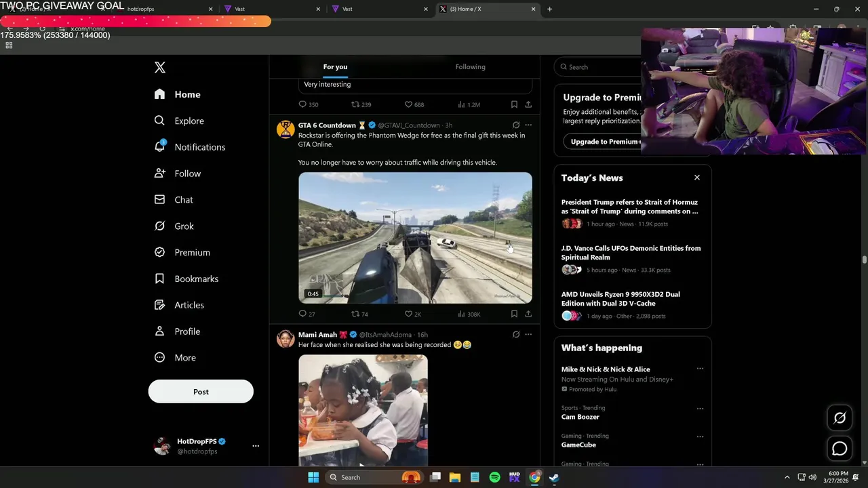
Task: Open more options on GTA 6 Countdown post
Action: tap(528, 125)
